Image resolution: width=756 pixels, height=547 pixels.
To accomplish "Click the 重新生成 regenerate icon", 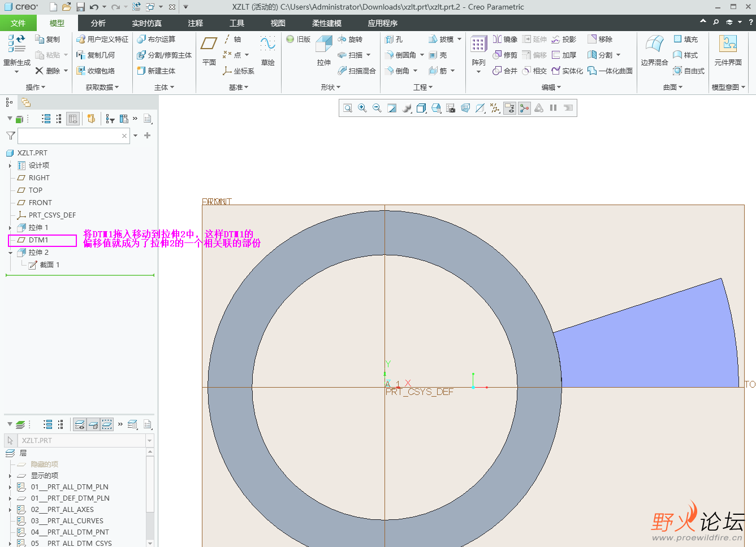I will (16, 44).
